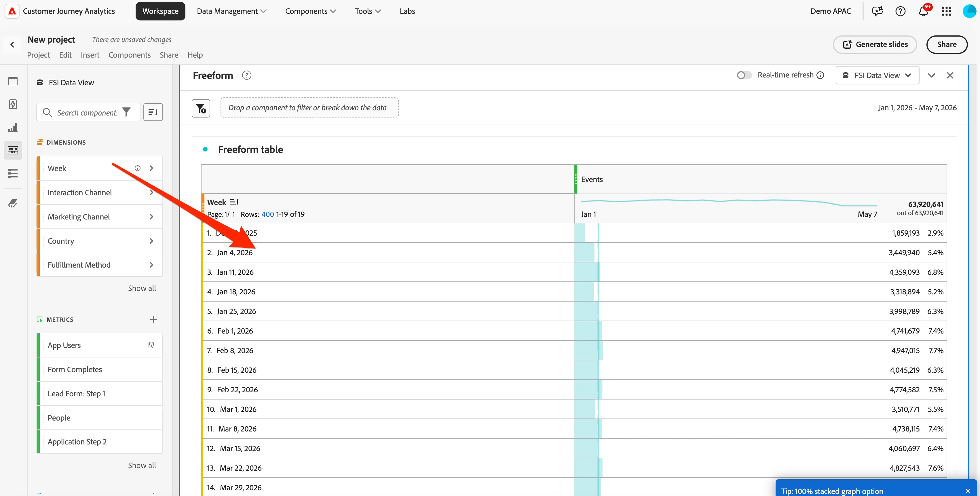This screenshot has height=496, width=980.
Task: Open the Data Management menu
Action: pyautogui.click(x=231, y=12)
